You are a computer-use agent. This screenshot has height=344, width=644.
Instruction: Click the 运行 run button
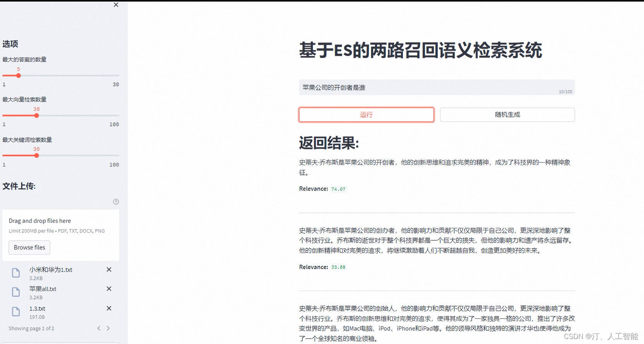(x=366, y=115)
